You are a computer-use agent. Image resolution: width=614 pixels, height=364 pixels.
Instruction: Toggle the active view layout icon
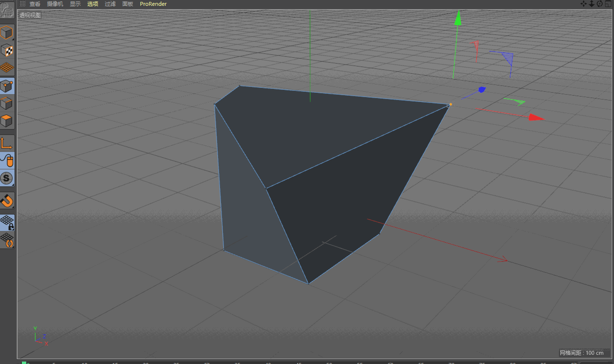point(608,4)
